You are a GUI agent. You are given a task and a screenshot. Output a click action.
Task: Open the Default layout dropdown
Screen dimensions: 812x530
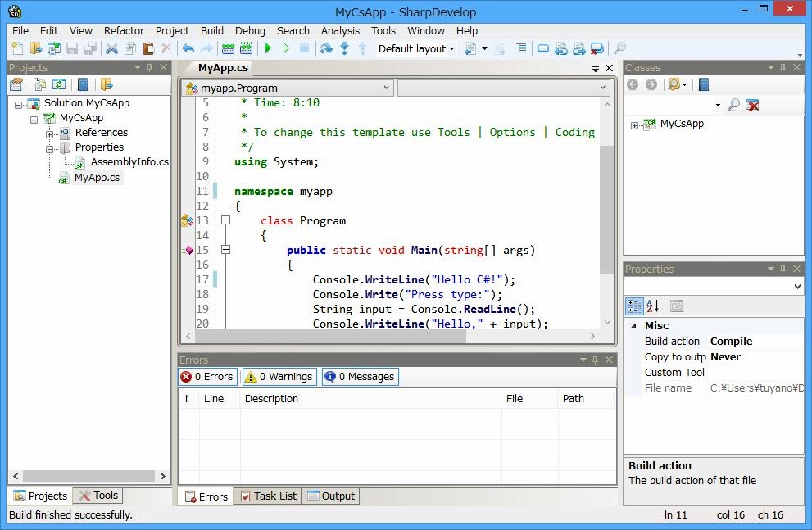416,49
